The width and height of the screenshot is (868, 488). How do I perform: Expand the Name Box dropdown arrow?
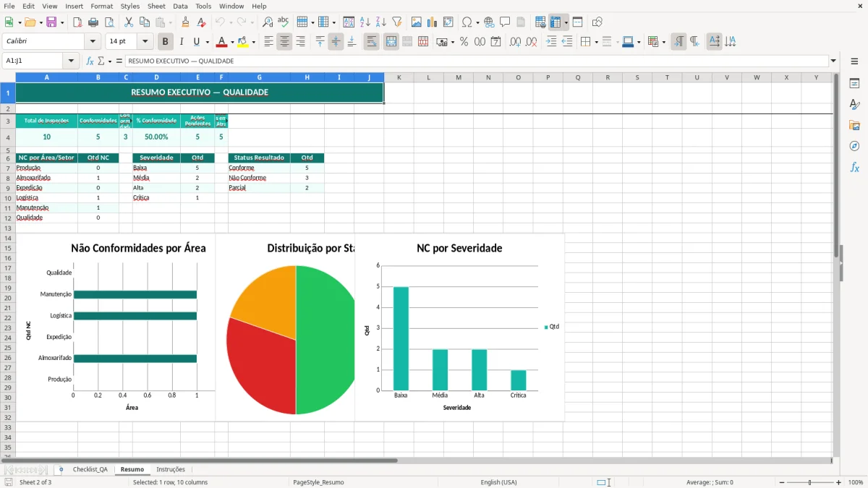[x=71, y=61]
